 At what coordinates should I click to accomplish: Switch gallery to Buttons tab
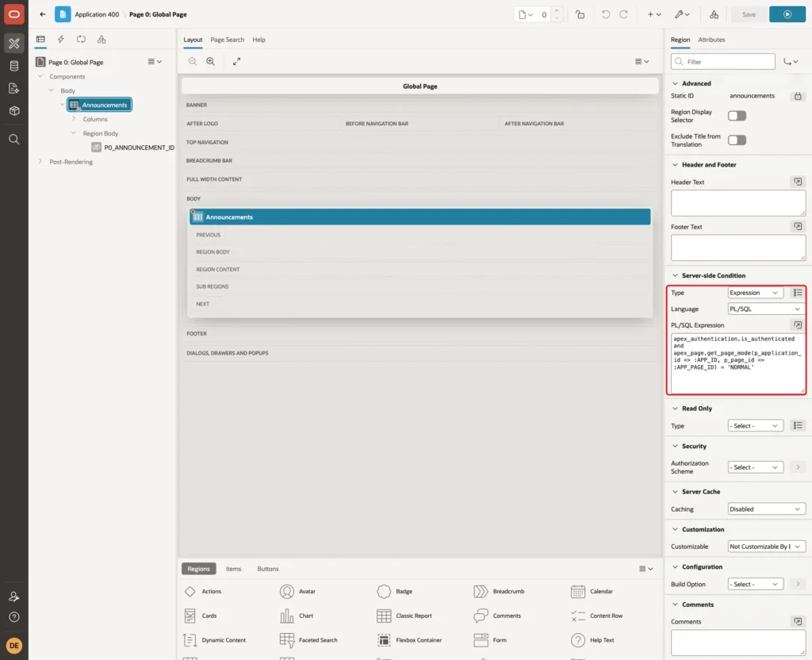(x=268, y=569)
